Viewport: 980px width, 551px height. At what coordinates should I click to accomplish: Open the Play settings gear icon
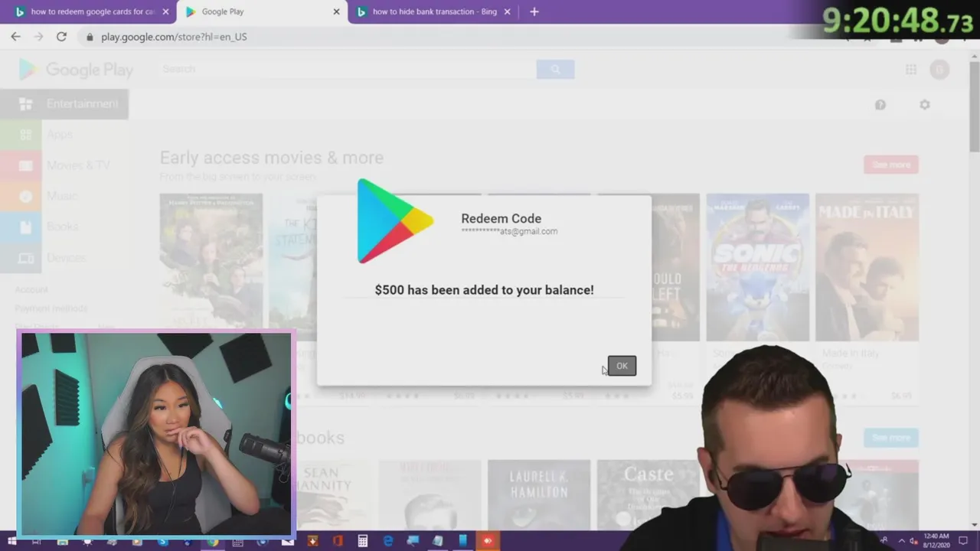[925, 105]
